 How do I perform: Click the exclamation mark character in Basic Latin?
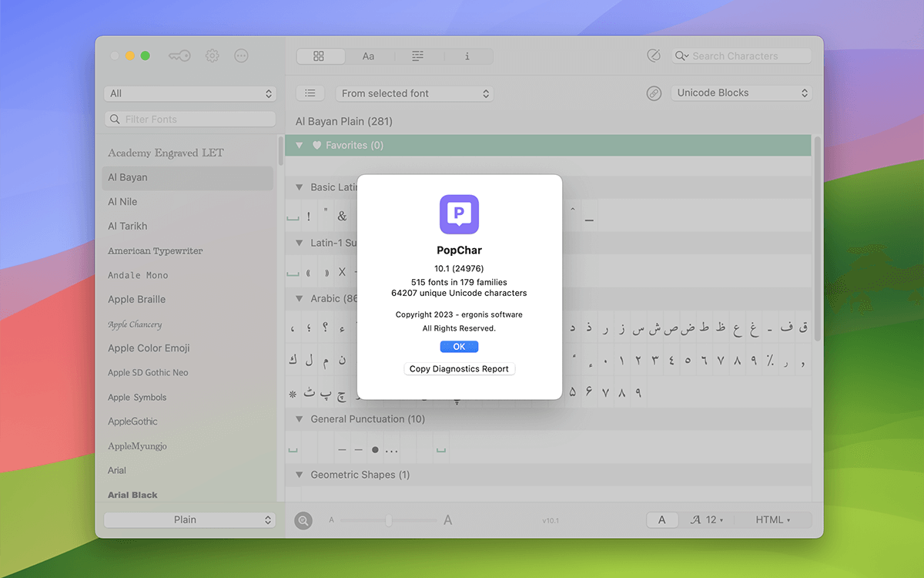[x=309, y=217]
